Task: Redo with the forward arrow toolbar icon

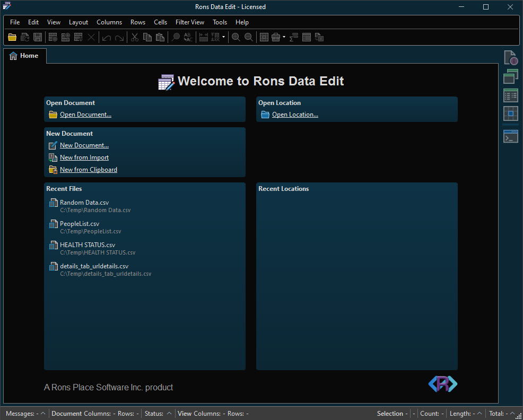Action: click(x=119, y=37)
